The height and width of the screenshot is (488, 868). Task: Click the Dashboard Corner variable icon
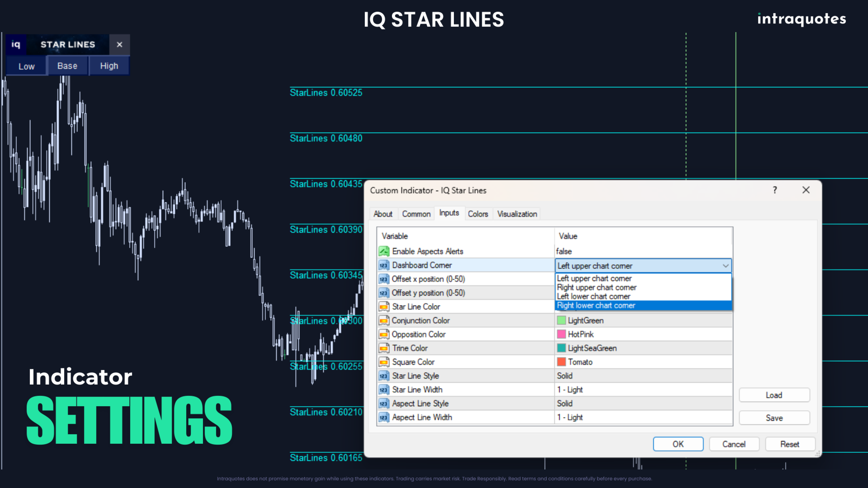[x=384, y=265]
